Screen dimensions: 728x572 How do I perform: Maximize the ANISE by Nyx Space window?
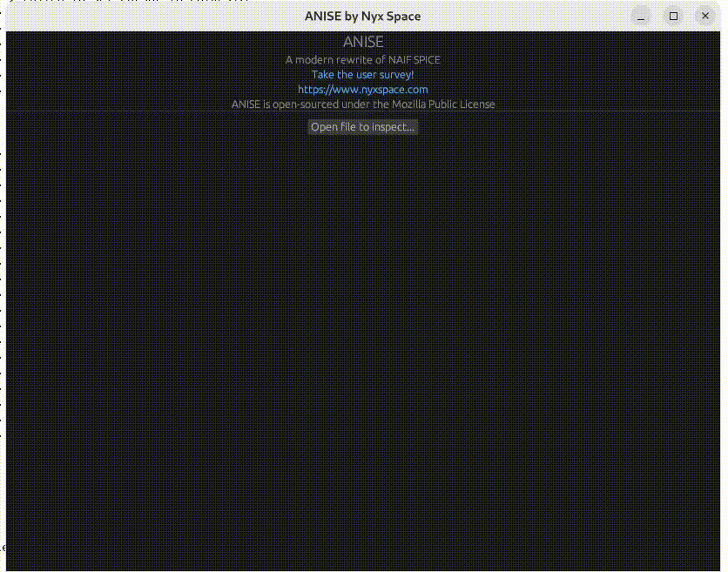click(673, 17)
